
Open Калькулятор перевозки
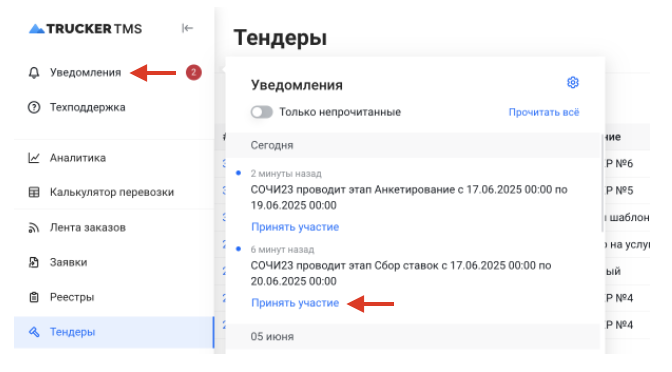tap(112, 192)
